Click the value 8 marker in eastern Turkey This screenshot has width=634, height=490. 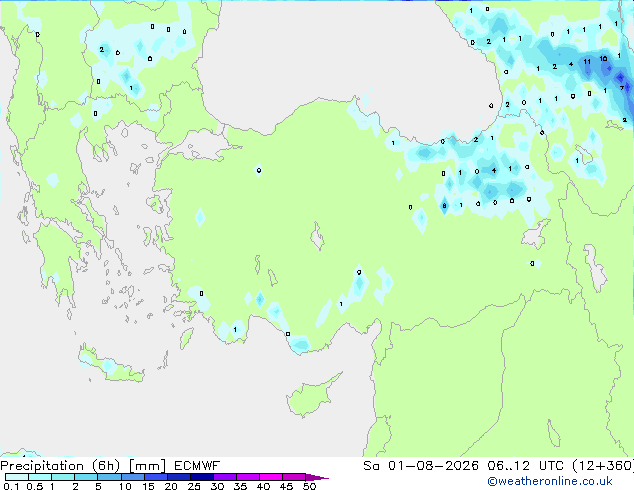coord(444,206)
